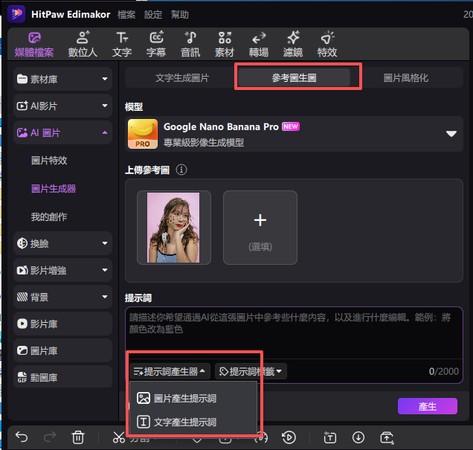Click the info icon beside 上傳參考圖
This screenshot has width=473, height=450.
coord(181,170)
